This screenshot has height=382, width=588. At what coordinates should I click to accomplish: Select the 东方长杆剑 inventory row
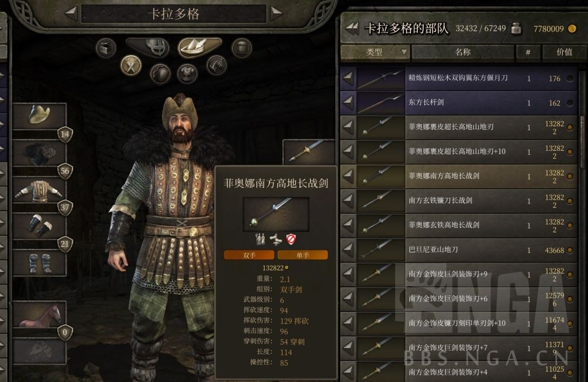tap(459, 102)
